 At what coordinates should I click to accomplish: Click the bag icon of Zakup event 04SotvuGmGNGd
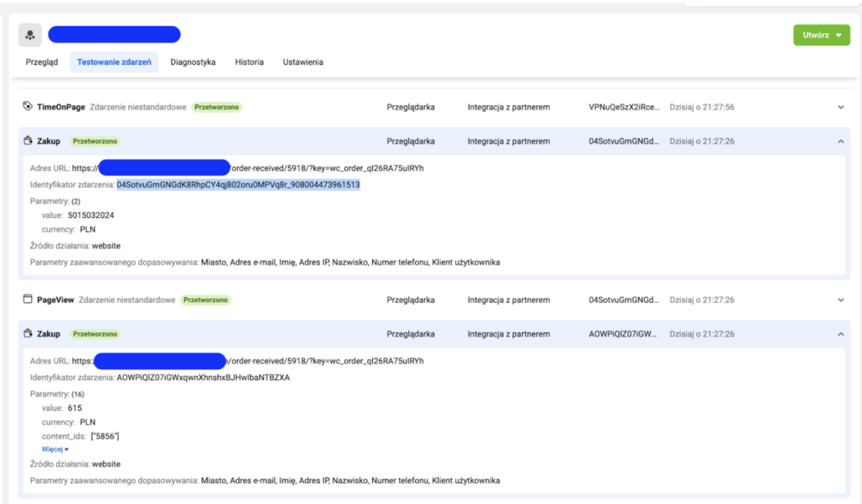click(x=28, y=141)
